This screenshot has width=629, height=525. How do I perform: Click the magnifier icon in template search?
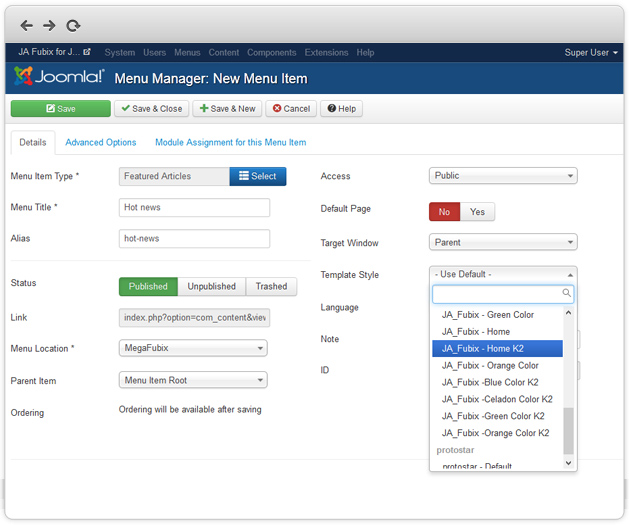click(x=566, y=293)
